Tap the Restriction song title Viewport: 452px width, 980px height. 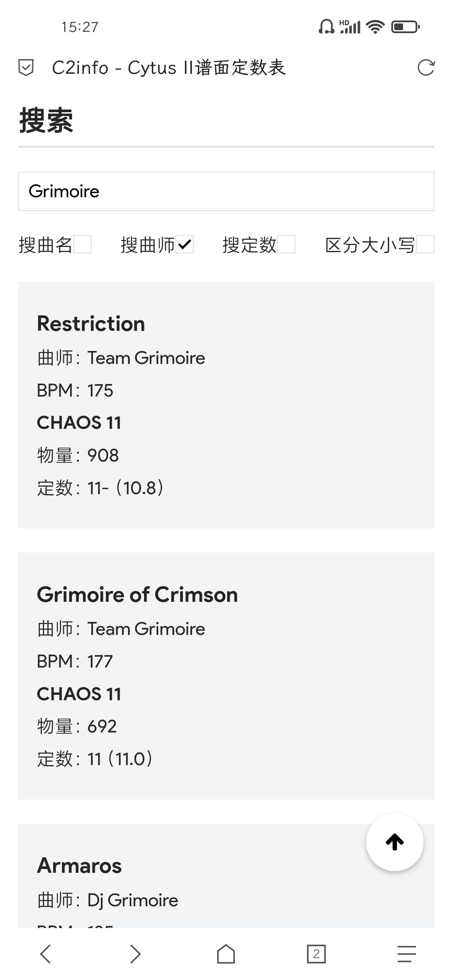pos(91,324)
